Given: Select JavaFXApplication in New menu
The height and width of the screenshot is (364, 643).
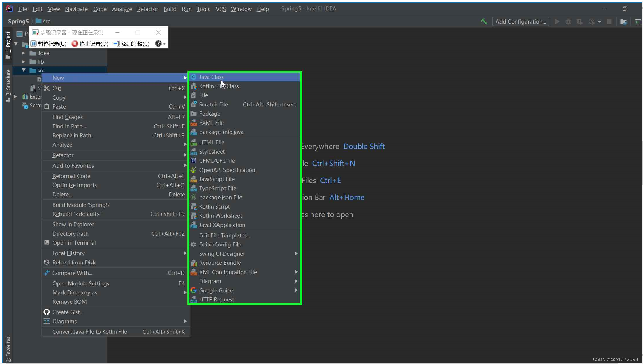Looking at the screenshot, I should point(244,225).
